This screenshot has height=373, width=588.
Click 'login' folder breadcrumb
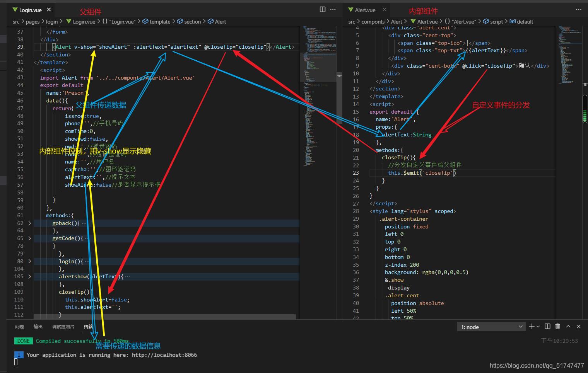click(x=52, y=22)
